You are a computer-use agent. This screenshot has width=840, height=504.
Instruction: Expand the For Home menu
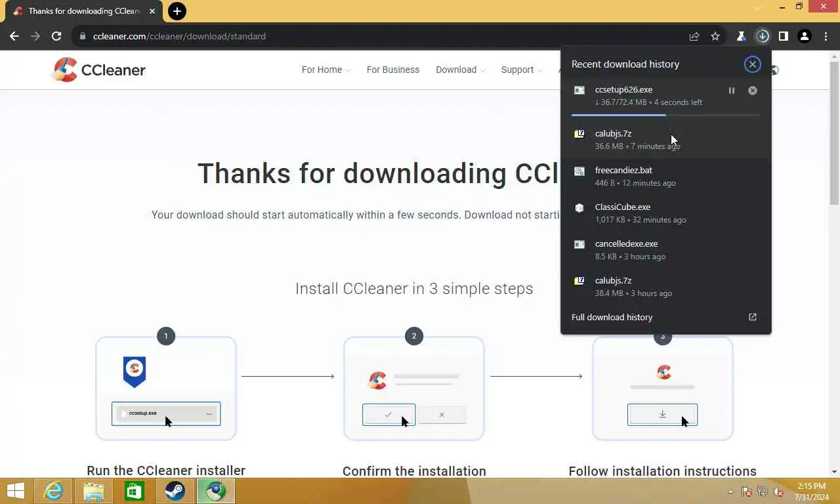pyautogui.click(x=326, y=70)
